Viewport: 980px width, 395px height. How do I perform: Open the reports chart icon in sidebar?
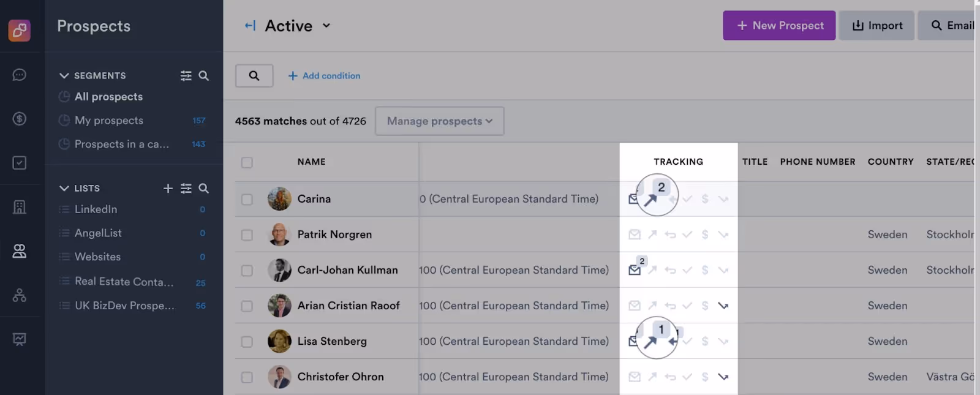pos(20,339)
